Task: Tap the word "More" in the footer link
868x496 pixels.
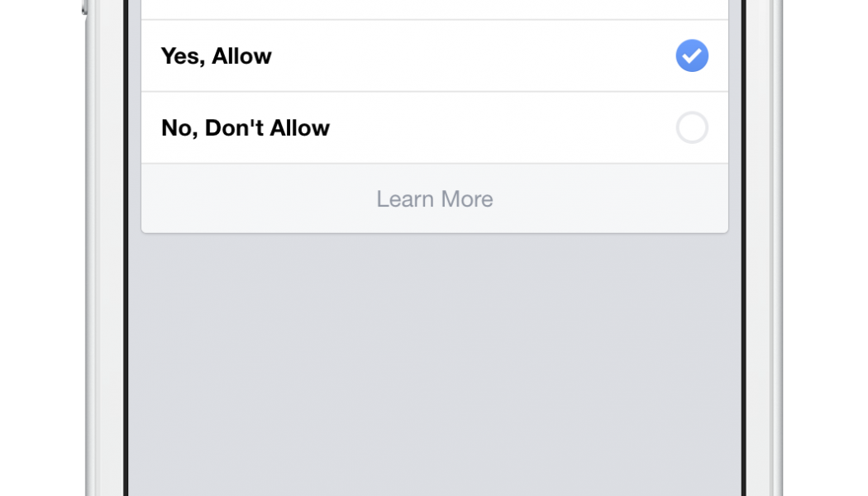Action: click(x=467, y=198)
